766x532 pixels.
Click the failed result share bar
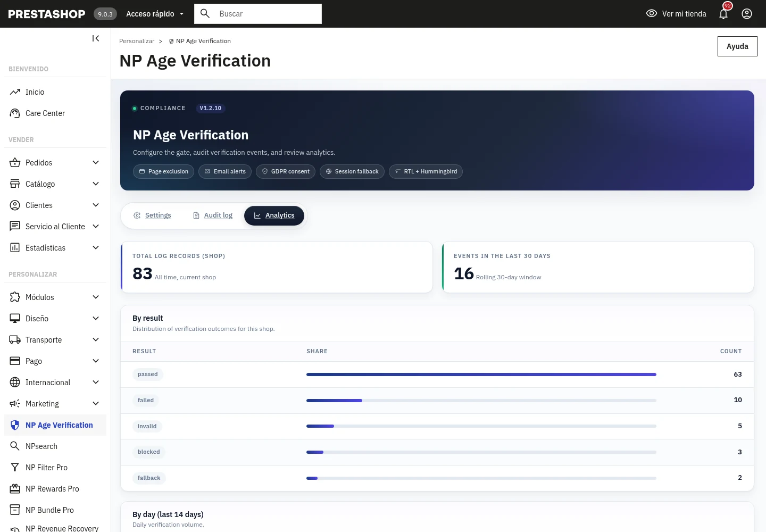pos(481,401)
